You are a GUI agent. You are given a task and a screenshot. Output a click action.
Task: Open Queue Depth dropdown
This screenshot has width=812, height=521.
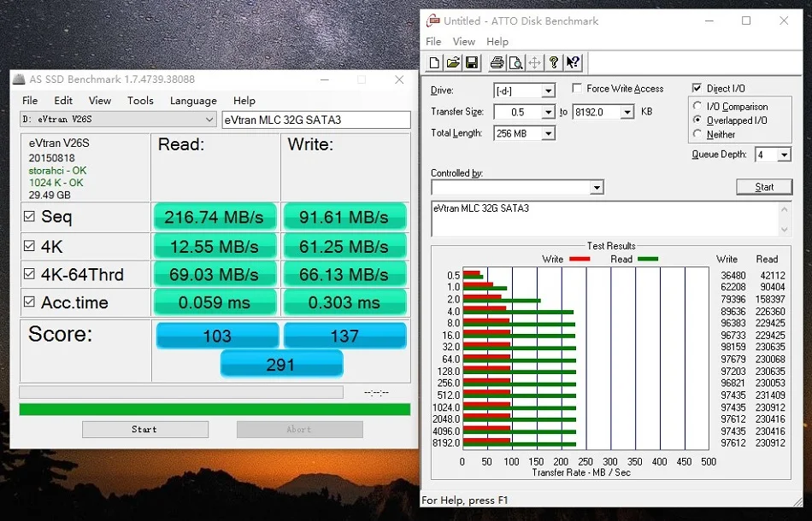[x=784, y=155]
